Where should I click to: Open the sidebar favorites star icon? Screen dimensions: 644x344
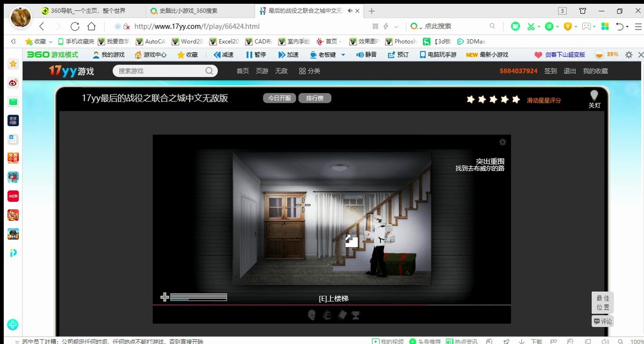13,64
